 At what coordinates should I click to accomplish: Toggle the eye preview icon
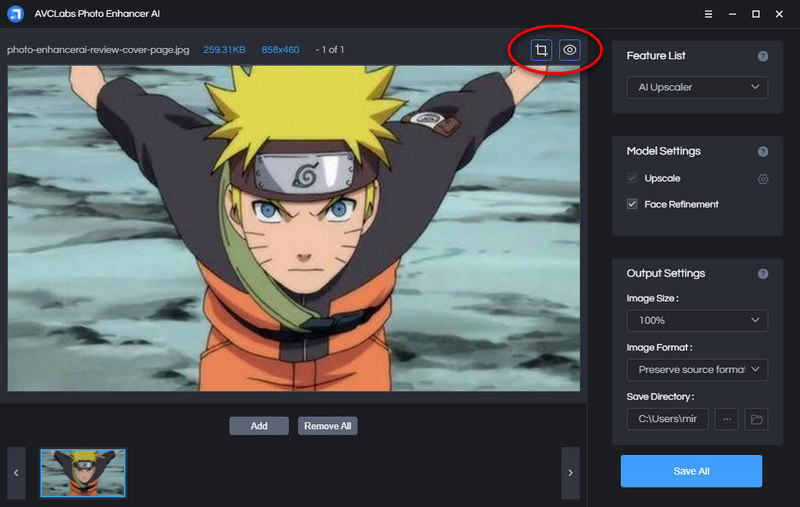[x=569, y=50]
